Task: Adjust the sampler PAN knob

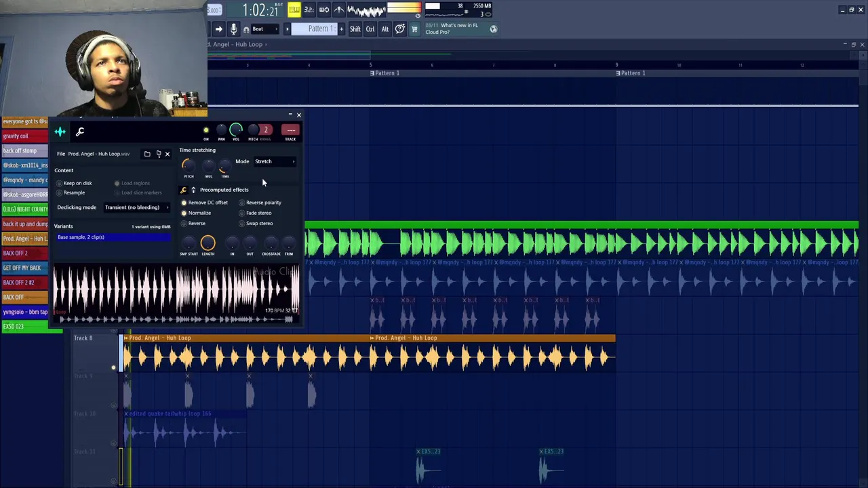Action: (221, 129)
